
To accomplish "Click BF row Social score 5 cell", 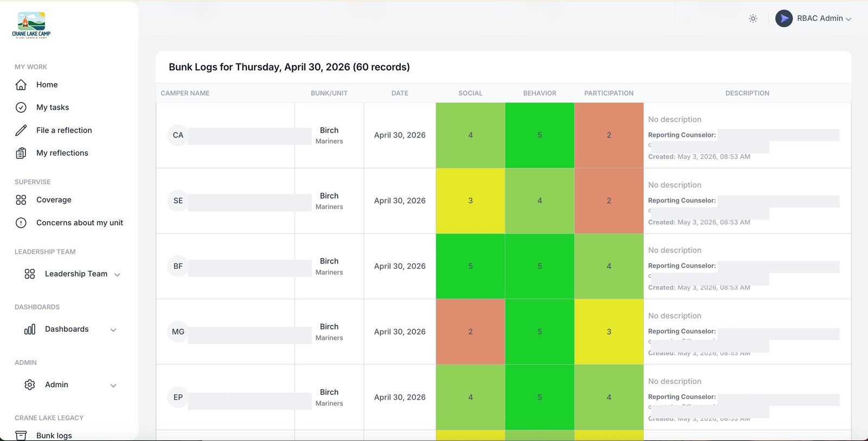I will coord(470,266).
